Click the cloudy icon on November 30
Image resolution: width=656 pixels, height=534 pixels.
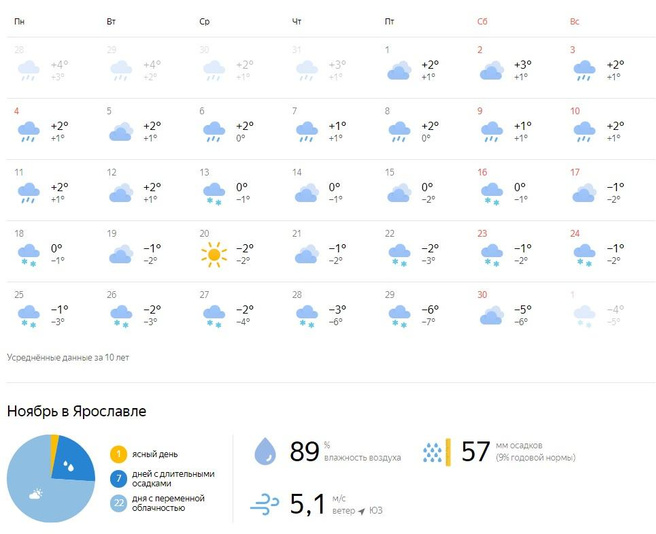[x=491, y=316]
